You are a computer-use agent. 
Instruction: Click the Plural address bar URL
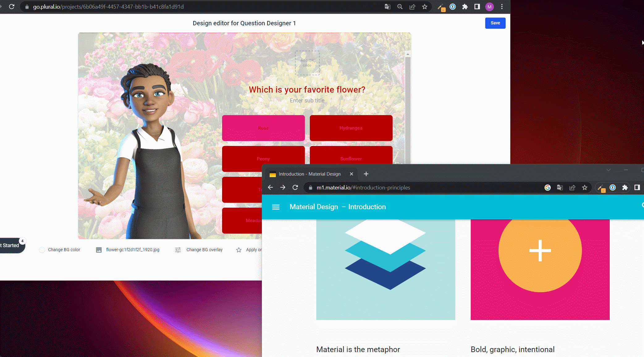tap(108, 6)
